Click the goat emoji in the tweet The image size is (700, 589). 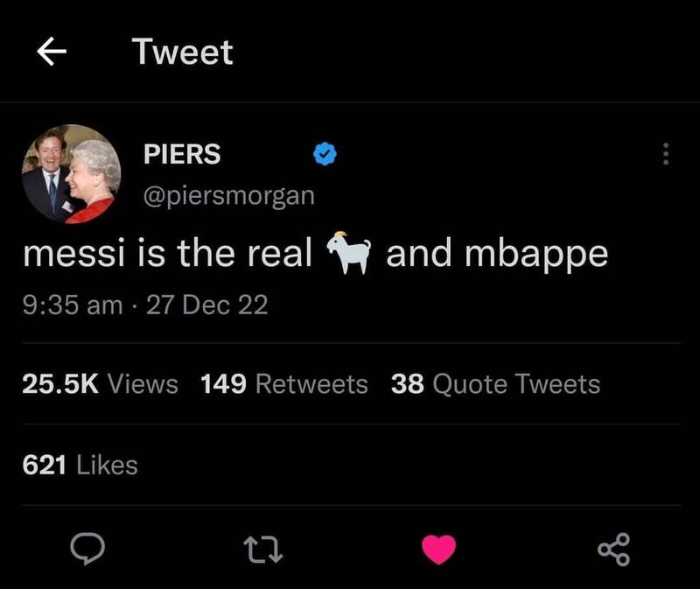[x=349, y=254]
